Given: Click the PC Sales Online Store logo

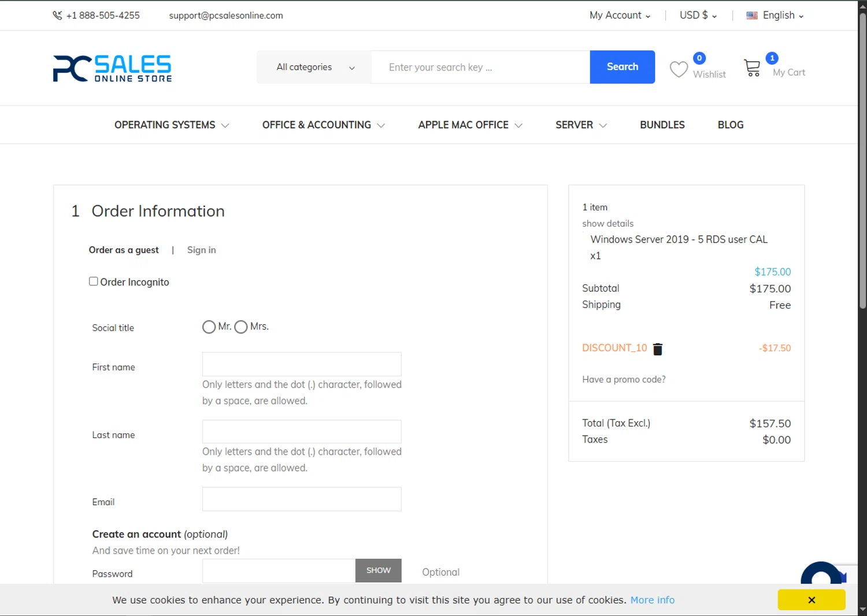Looking at the screenshot, I should point(112,68).
